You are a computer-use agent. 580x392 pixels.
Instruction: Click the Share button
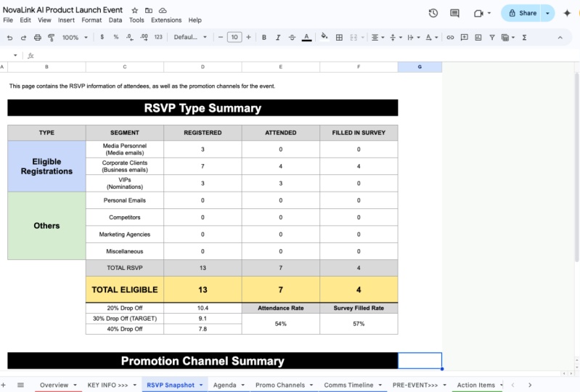pyautogui.click(x=522, y=13)
